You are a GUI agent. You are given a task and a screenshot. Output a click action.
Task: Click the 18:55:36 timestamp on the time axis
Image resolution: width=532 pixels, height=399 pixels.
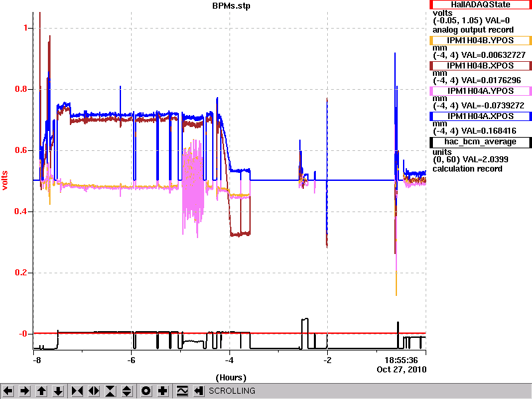401,360
